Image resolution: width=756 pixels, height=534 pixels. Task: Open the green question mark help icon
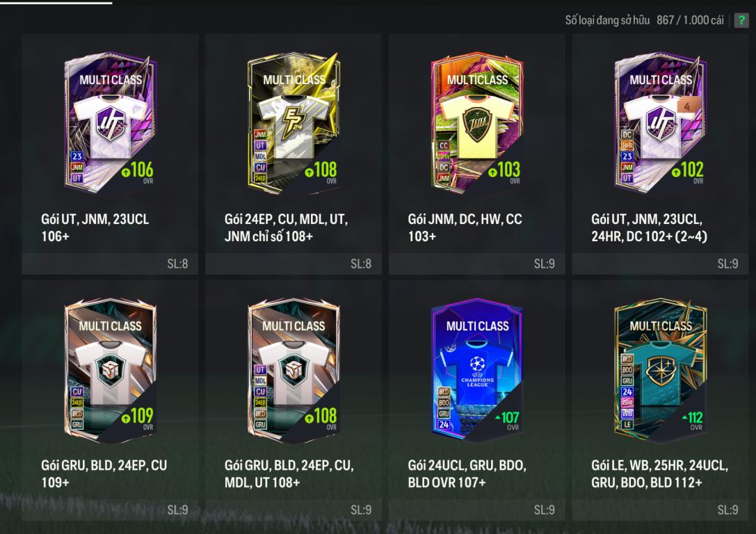(x=741, y=20)
